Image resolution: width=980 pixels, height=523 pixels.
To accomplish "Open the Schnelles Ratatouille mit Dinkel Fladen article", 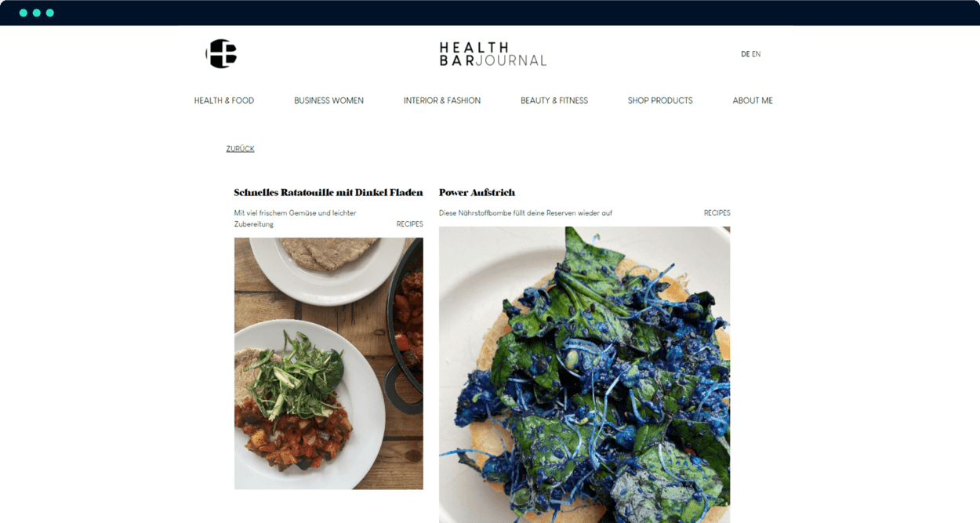I will coord(328,192).
